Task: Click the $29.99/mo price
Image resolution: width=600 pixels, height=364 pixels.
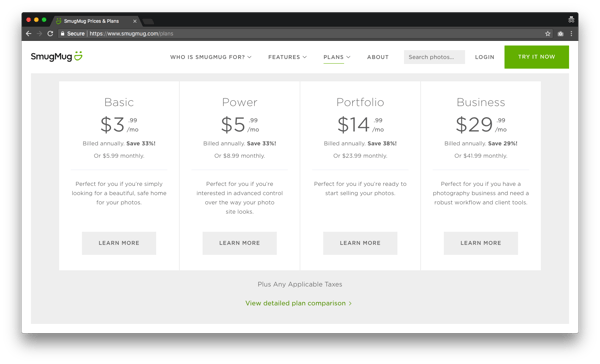Action: click(481, 125)
